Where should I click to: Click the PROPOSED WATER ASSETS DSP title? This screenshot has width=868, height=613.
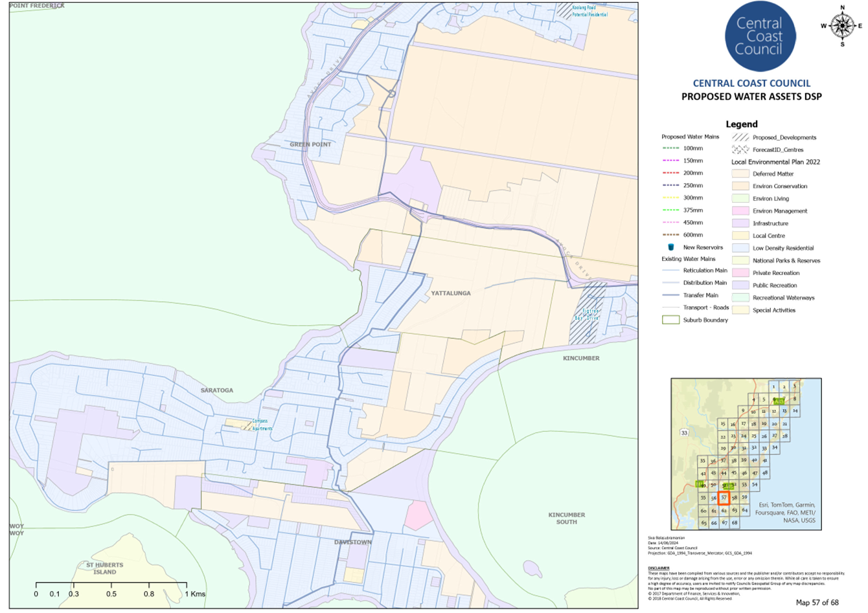(751, 97)
